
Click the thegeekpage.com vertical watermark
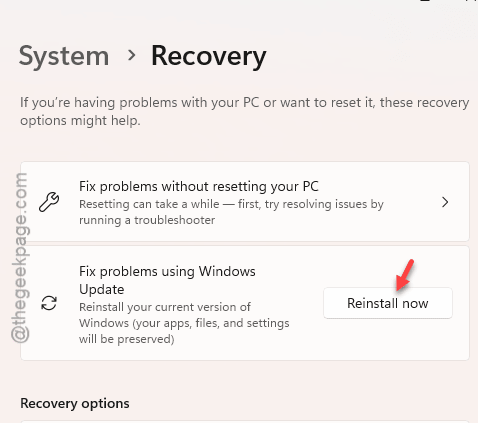(20, 258)
